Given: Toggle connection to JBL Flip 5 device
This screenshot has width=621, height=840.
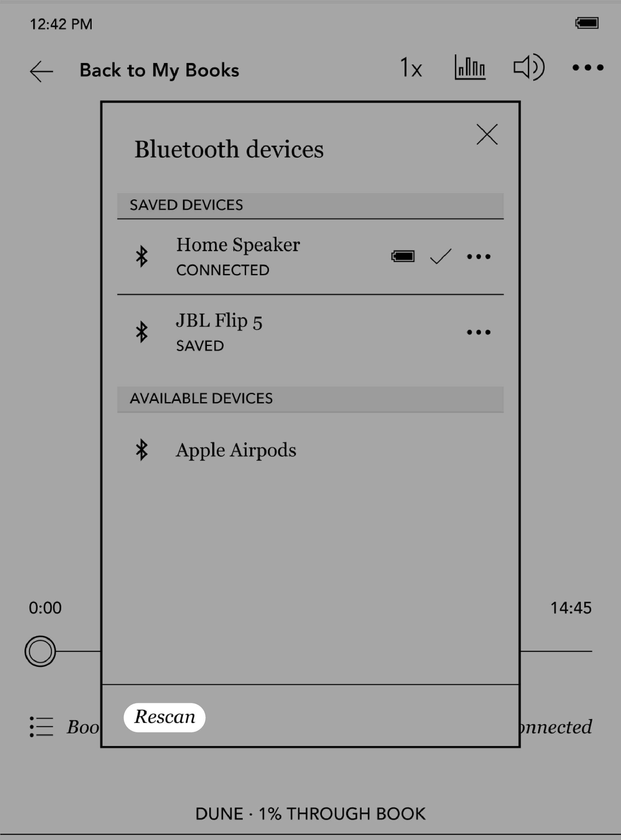Looking at the screenshot, I should pos(310,331).
